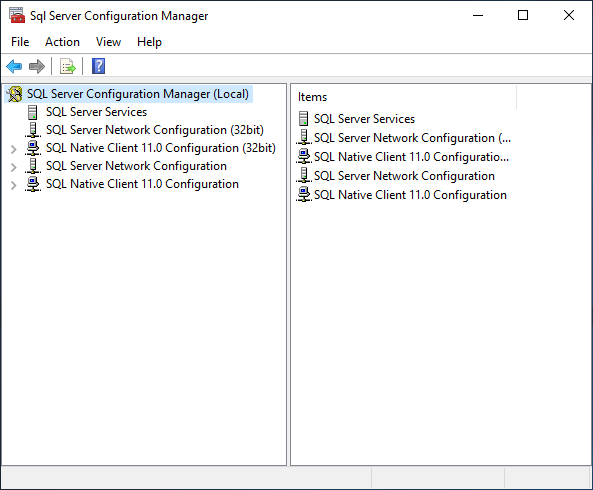The height and width of the screenshot is (490, 593).
Task: Click SQL Server Services icon in Items list
Action: [303, 119]
